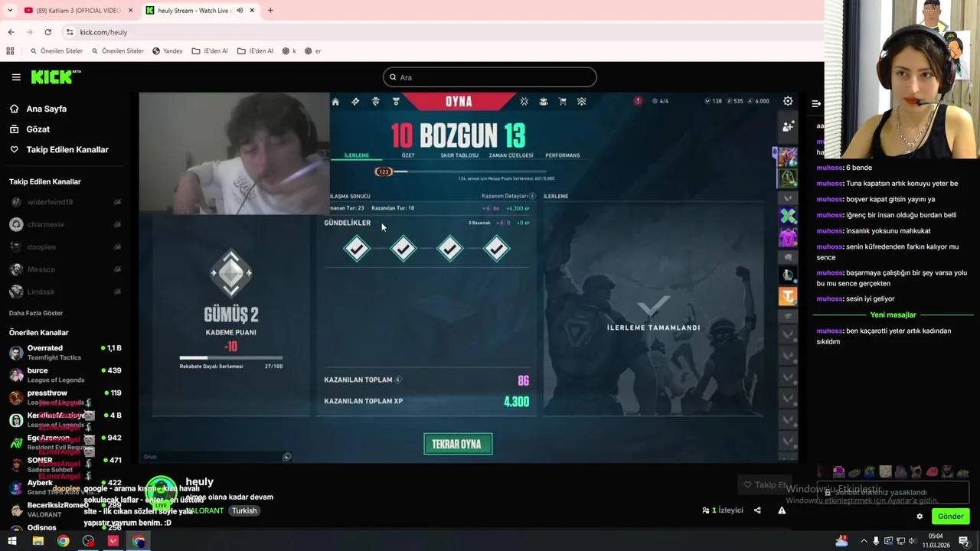This screenshot has width=980, height=551.
Task: Open the weather widget in the system tray
Action: (842, 541)
